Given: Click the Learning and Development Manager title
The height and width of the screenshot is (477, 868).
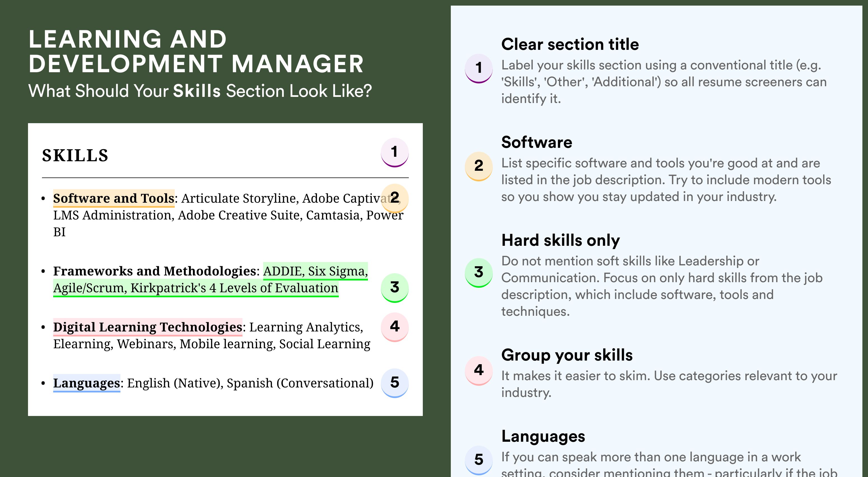Looking at the screenshot, I should tap(196, 51).
